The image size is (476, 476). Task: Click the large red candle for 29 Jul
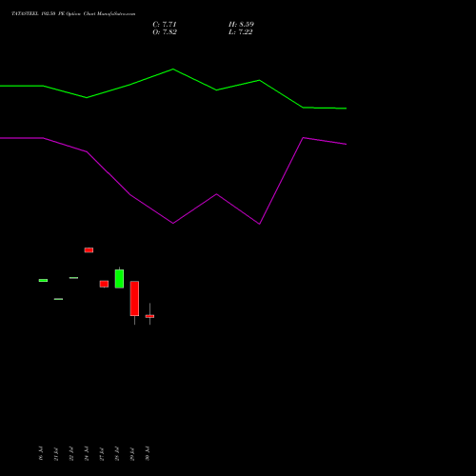pos(134,298)
